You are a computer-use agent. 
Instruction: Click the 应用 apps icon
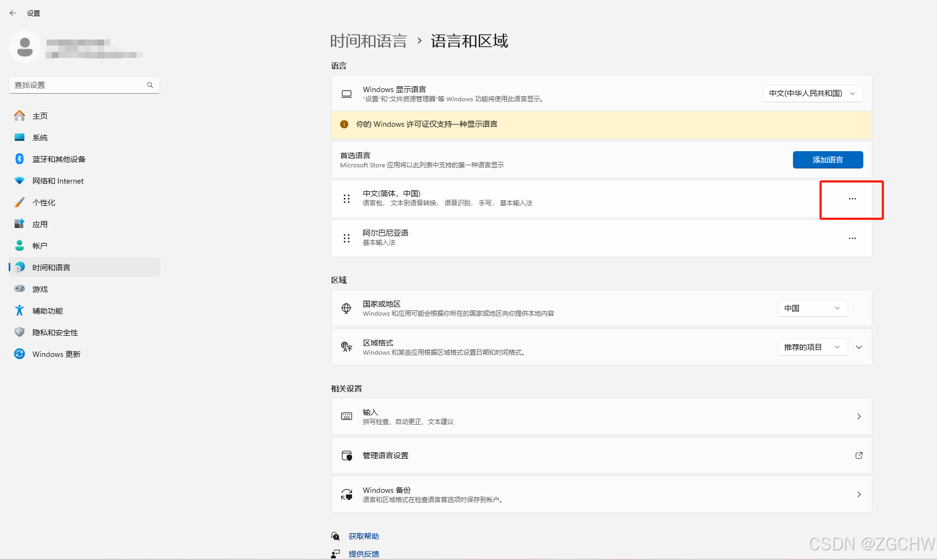tap(19, 224)
